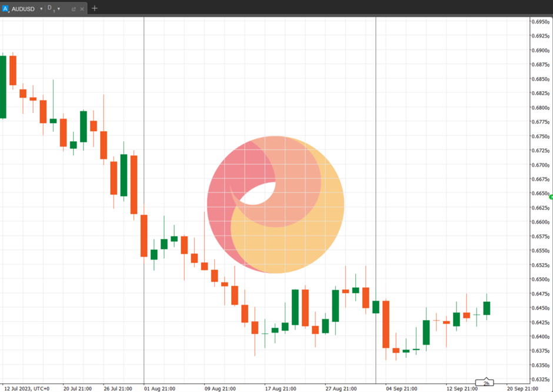Viewport: 553px width, 392px height.
Task: Click the '12 Sep 21:00' time axis label
Action: coord(462,388)
